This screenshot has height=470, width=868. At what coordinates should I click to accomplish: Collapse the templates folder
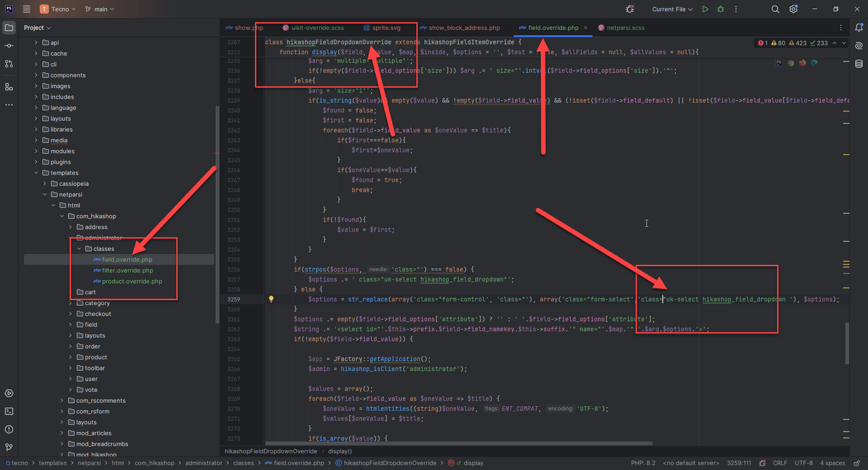tap(36, 173)
